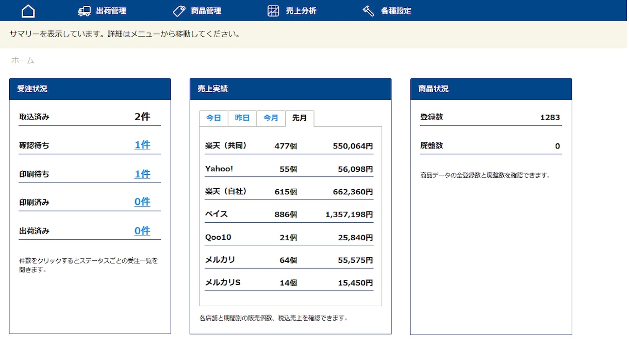The width and height of the screenshot is (629, 364).
Task: Click 886個 quantity value
Action: pos(286,214)
